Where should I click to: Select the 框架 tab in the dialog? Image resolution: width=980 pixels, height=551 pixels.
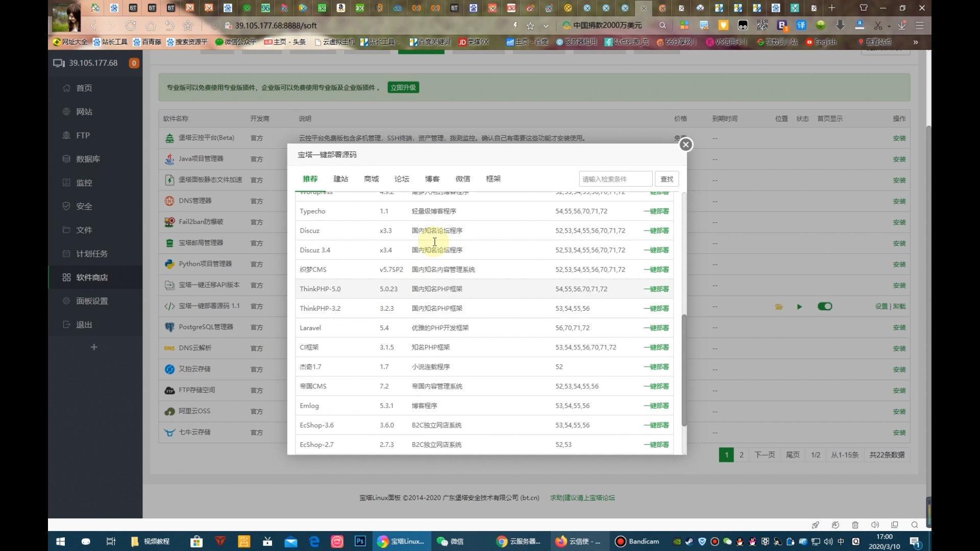pyautogui.click(x=494, y=178)
